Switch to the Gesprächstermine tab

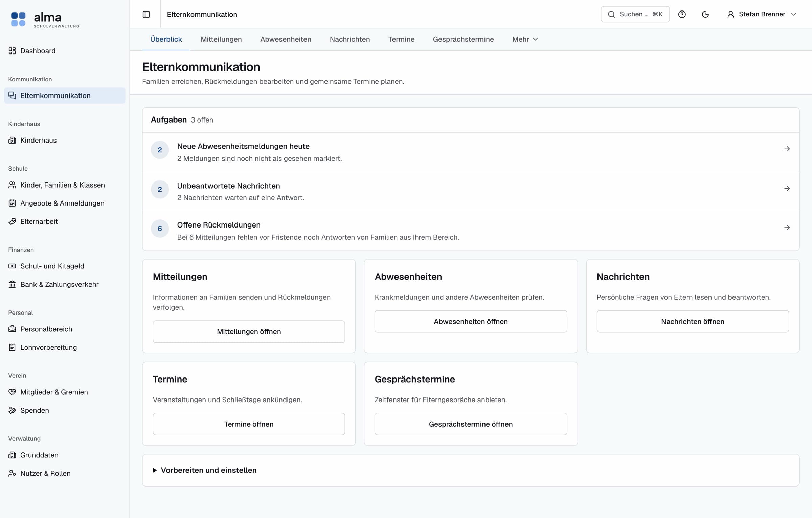(463, 39)
